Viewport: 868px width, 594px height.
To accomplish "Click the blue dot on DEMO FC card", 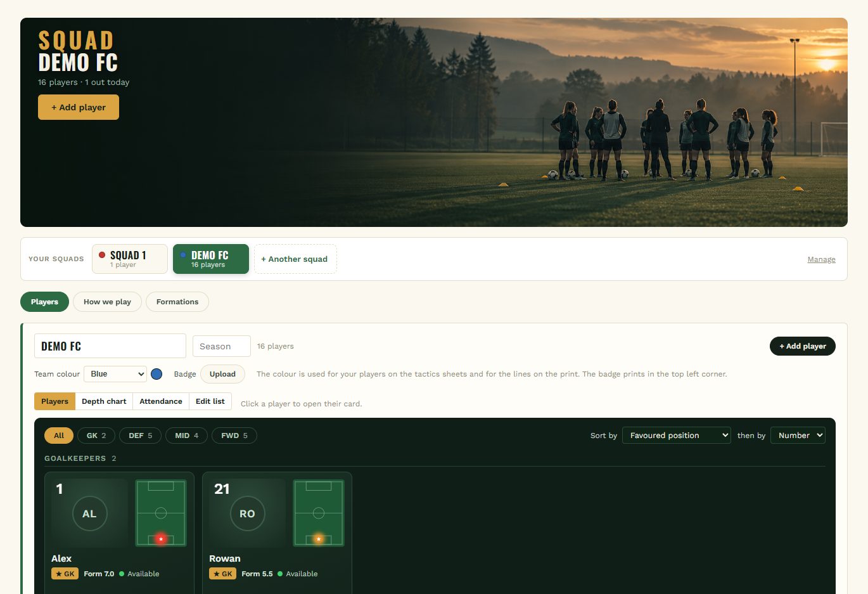I will [x=183, y=255].
